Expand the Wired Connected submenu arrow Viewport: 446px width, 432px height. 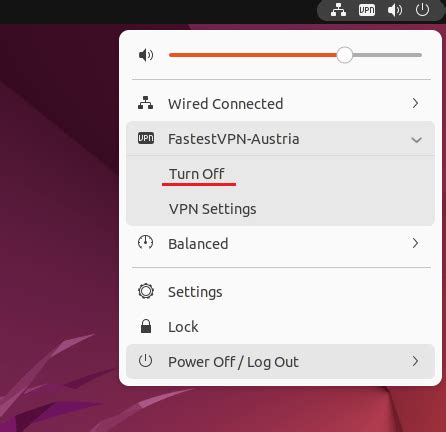[x=415, y=103]
